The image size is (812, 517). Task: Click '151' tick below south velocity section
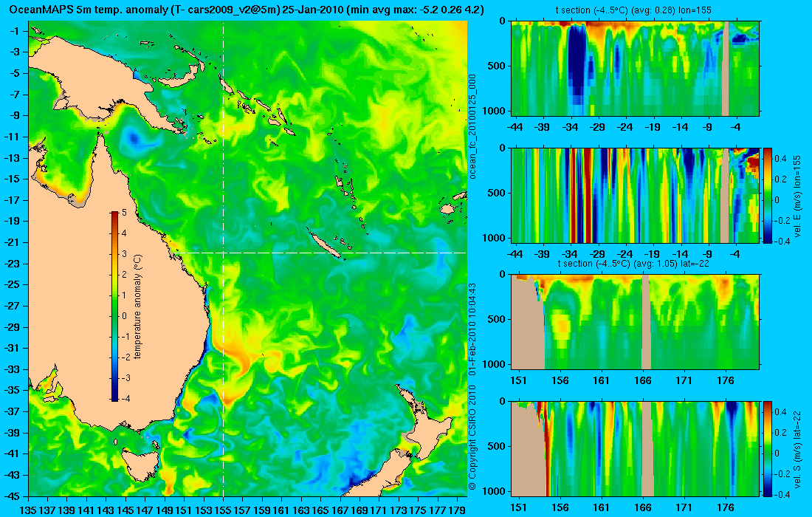coord(518,507)
